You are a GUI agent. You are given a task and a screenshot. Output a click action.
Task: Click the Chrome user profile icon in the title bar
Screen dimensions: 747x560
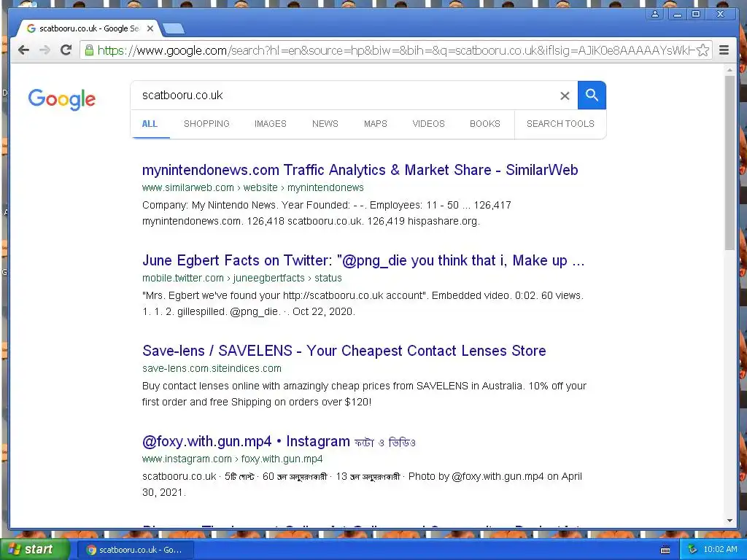click(655, 15)
